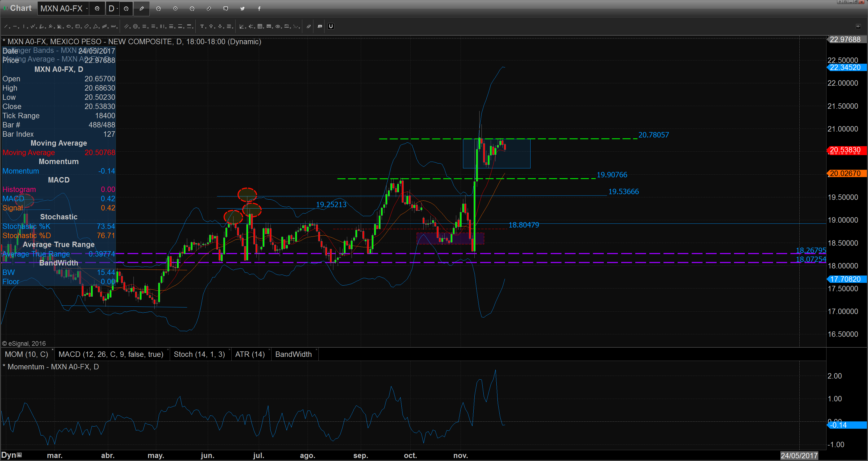Click the eraser tool in drawing toolbar
The image size is (868, 461).
308,26
